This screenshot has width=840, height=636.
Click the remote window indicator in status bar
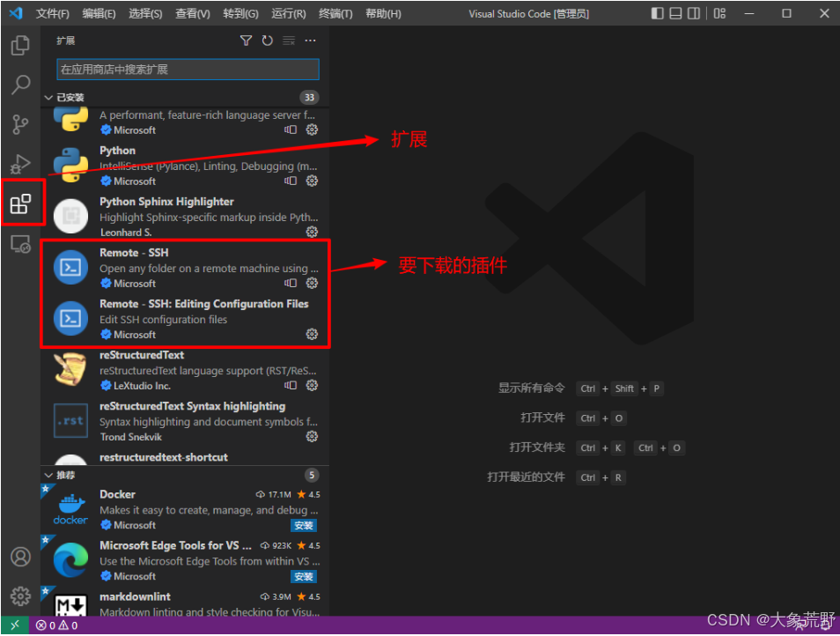[x=15, y=625]
